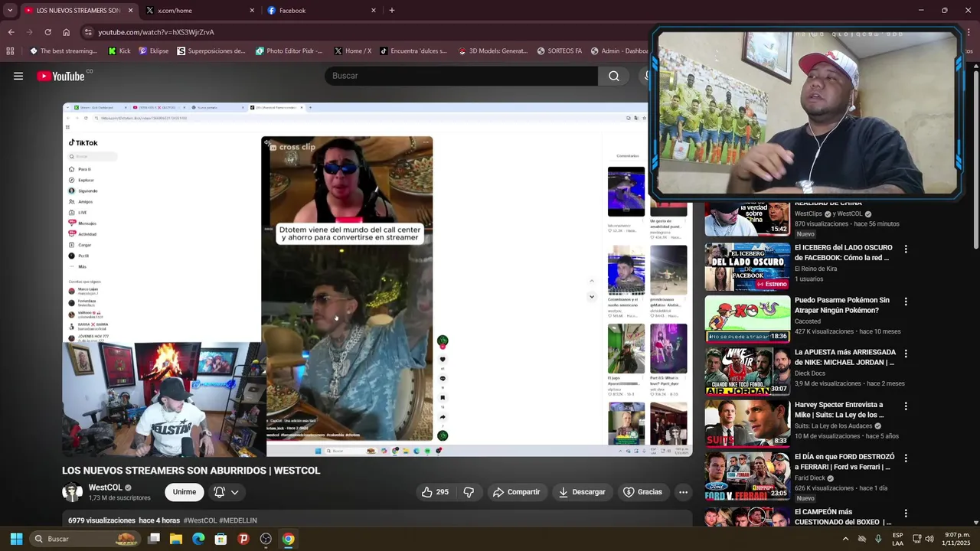Open volume control in system tray
Image resolution: width=980 pixels, height=551 pixels.
pyautogui.click(x=929, y=539)
